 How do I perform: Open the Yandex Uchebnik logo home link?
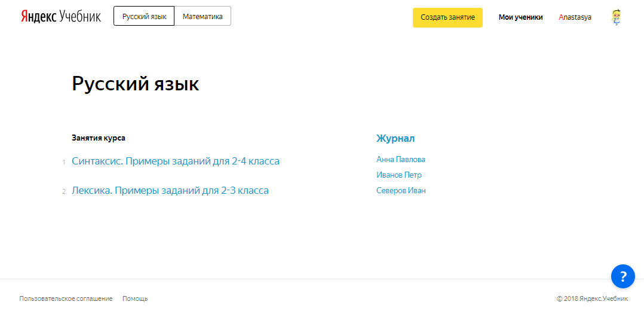pos(61,17)
